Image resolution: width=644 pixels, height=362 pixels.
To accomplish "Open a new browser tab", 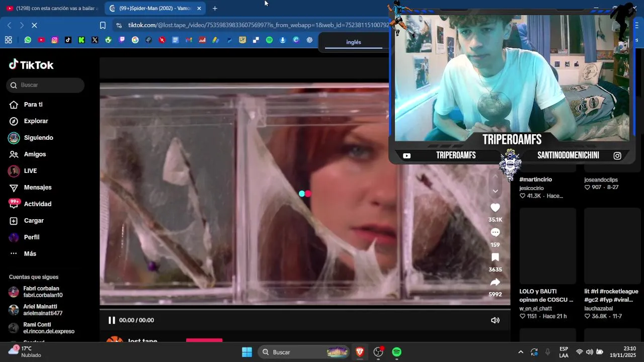I will point(215,8).
